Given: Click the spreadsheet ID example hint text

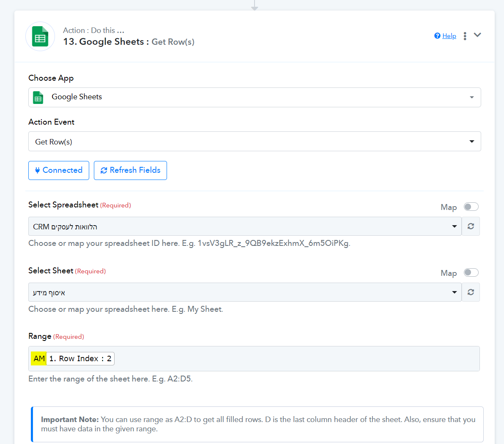Looking at the screenshot, I should tap(189, 243).
